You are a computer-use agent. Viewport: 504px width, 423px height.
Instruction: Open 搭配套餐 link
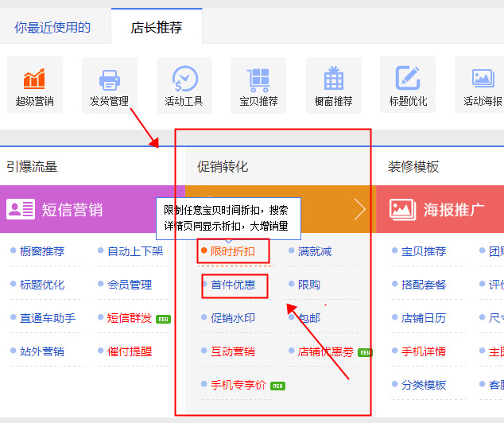tap(424, 285)
